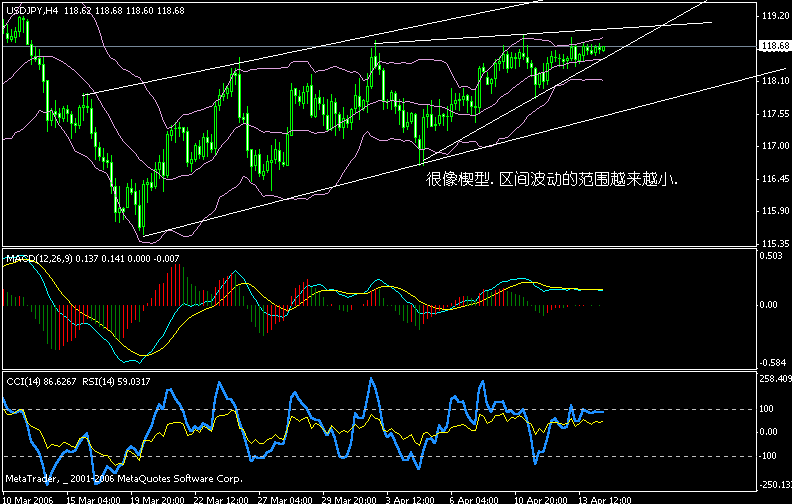Click the CCI(14) 86.6267 indicator label

click(41, 382)
